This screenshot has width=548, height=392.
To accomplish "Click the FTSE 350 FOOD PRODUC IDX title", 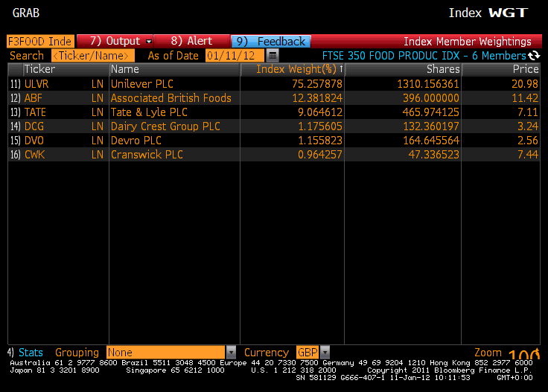I will (x=390, y=56).
